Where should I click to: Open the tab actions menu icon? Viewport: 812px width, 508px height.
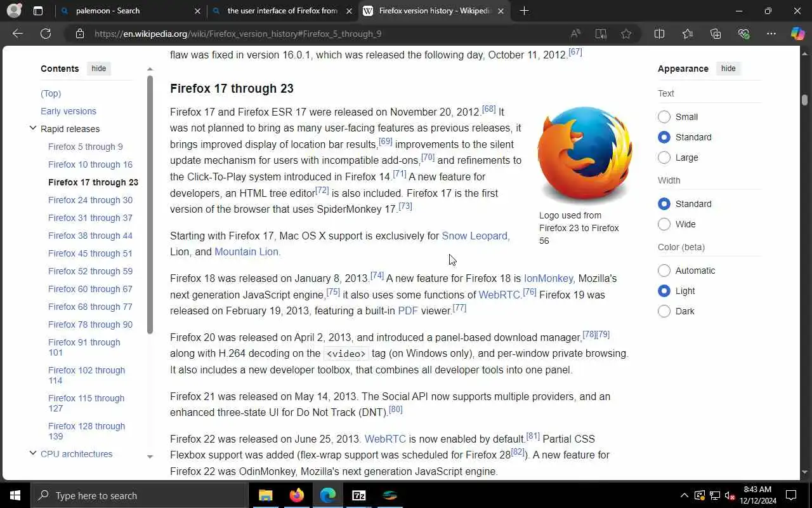tap(38, 11)
